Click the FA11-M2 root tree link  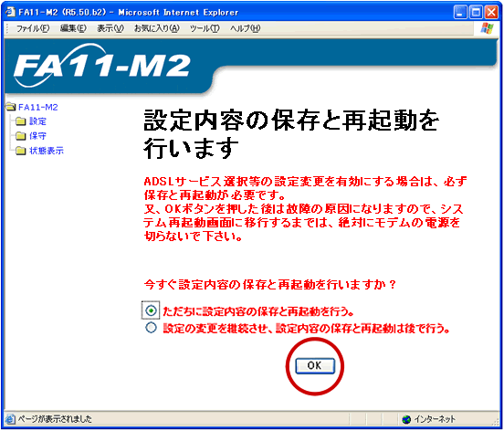pos(38,108)
